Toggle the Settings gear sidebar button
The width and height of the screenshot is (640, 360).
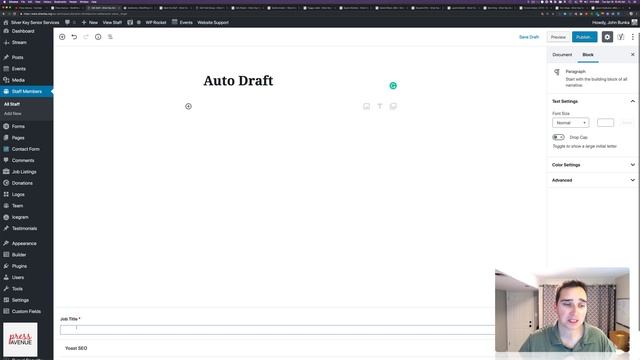[607, 37]
